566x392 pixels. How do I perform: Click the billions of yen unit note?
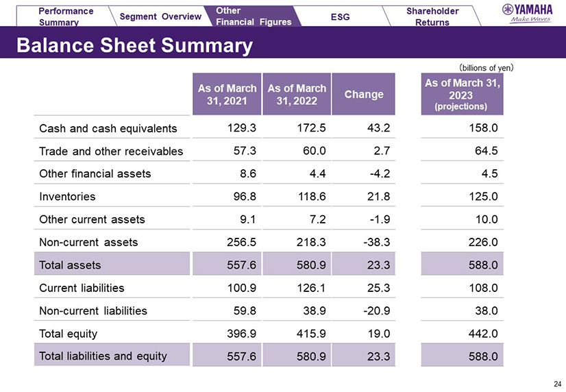click(486, 67)
